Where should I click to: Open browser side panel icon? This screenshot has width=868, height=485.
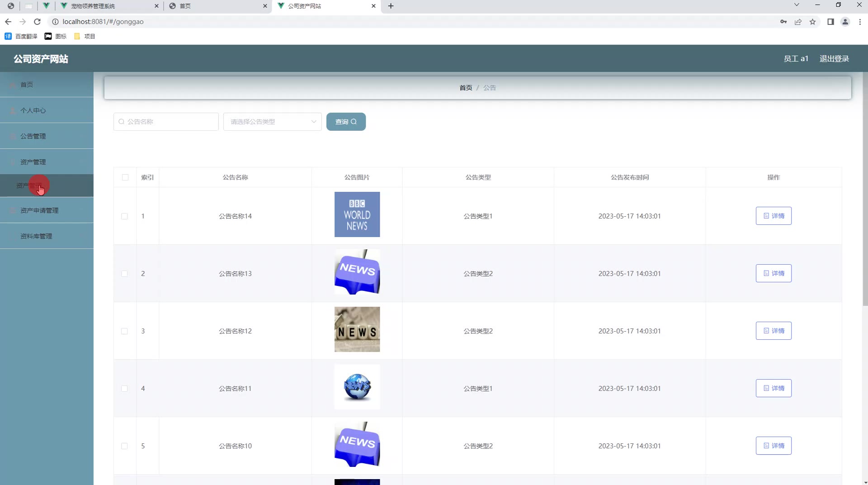click(830, 22)
